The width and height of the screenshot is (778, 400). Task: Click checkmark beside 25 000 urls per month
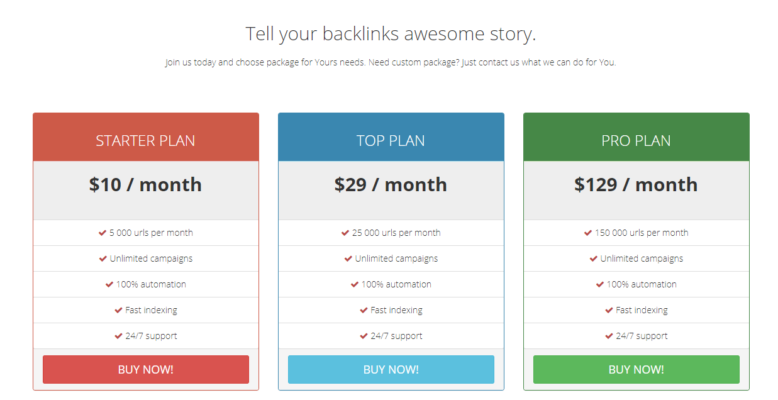point(345,233)
